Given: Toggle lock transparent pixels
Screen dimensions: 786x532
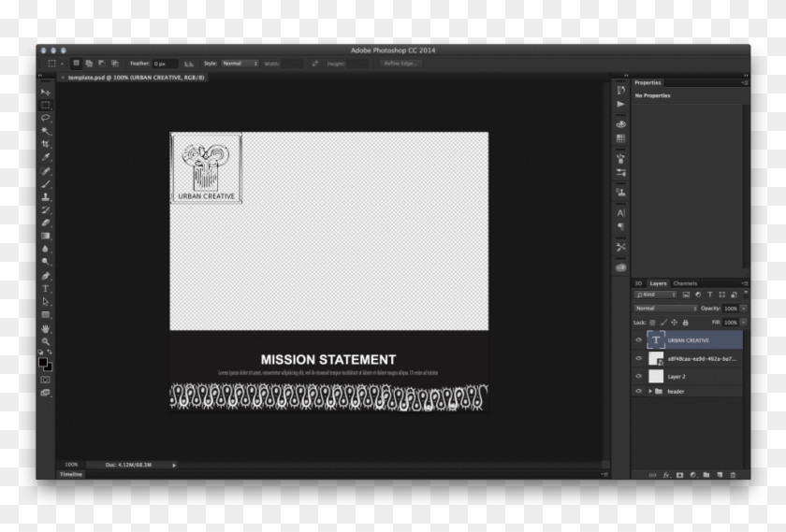Looking at the screenshot, I should coord(652,323).
